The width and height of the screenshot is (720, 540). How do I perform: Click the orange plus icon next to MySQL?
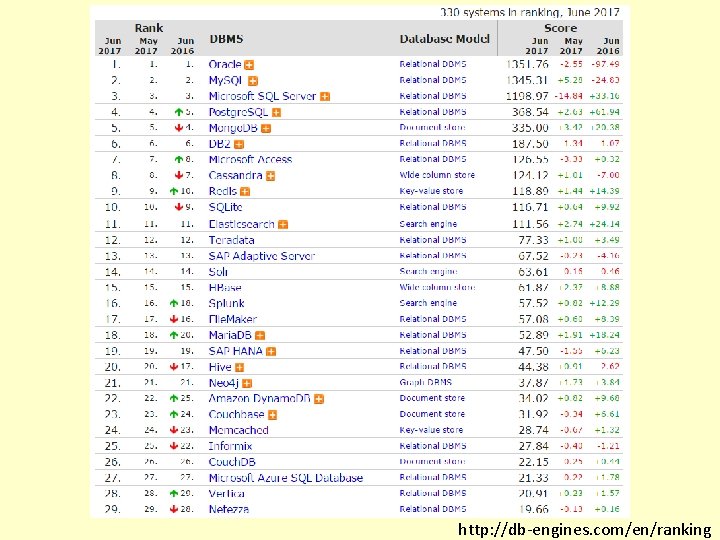pos(253,81)
